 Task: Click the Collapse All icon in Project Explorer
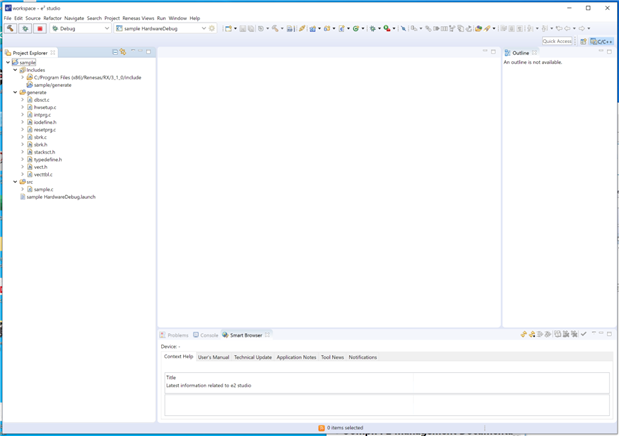coord(115,52)
